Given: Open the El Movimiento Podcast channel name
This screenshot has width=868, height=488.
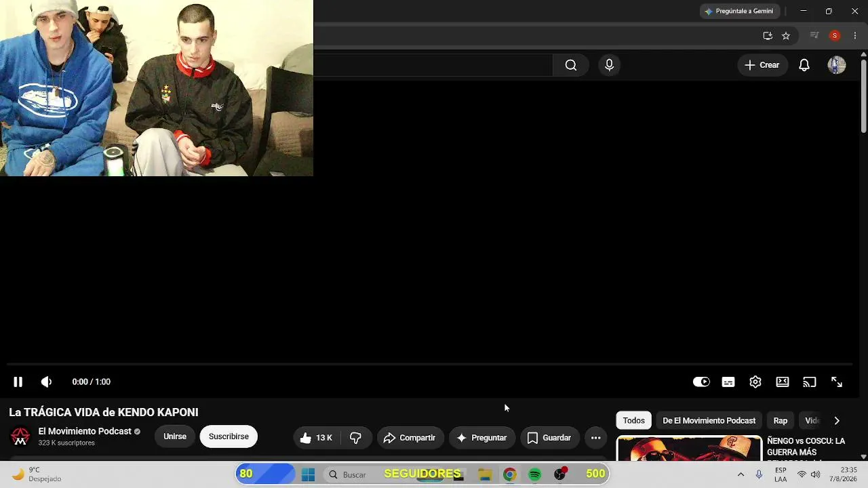Looking at the screenshot, I should [85, 432].
